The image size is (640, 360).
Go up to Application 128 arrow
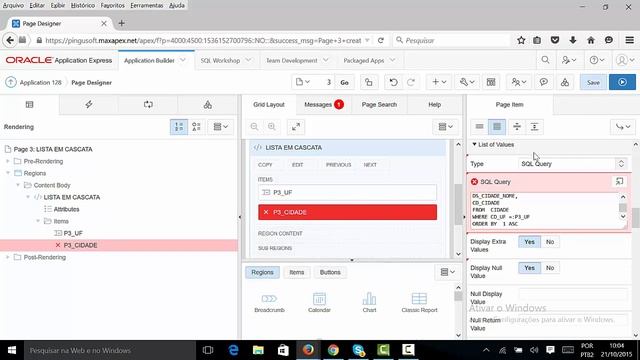click(11, 82)
